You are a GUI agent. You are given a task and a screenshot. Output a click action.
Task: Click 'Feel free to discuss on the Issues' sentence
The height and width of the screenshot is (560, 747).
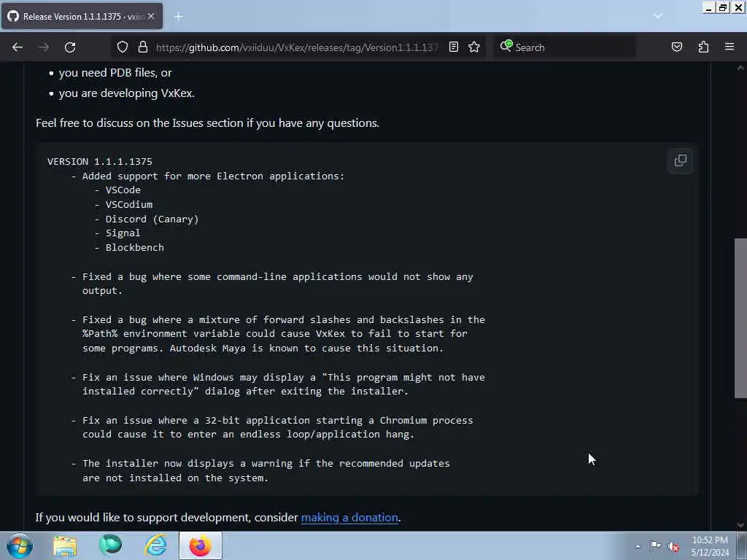tap(208, 123)
